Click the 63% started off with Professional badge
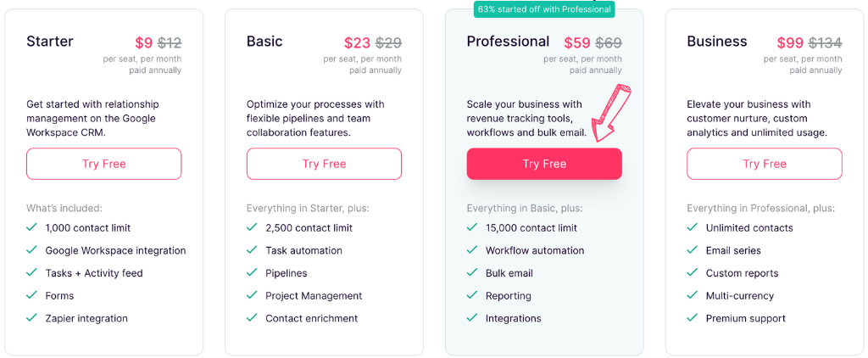 pyautogui.click(x=544, y=8)
